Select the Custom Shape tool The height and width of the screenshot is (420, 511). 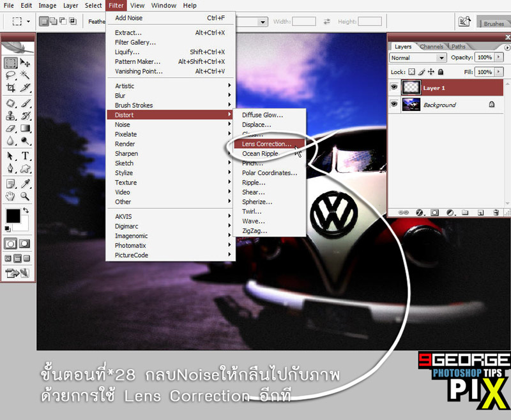(25, 169)
